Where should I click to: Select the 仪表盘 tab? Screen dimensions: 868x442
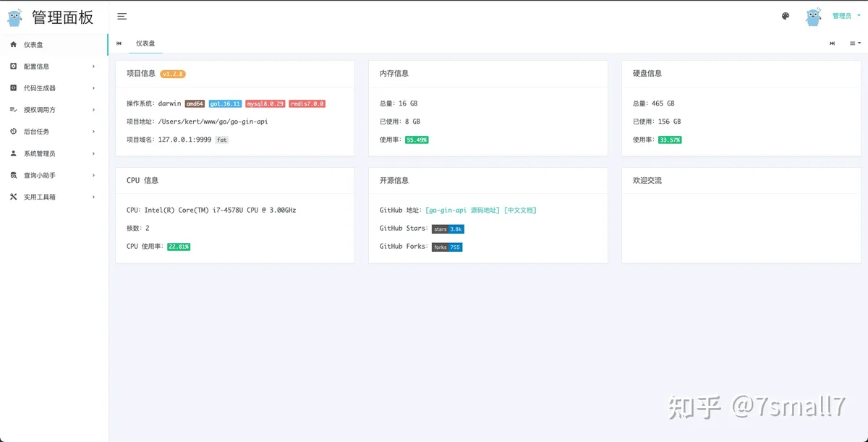145,43
